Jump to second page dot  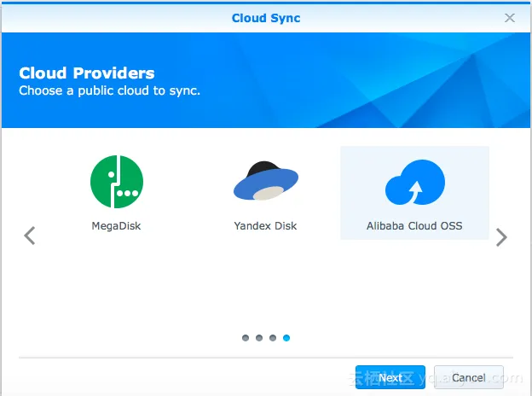pos(259,338)
